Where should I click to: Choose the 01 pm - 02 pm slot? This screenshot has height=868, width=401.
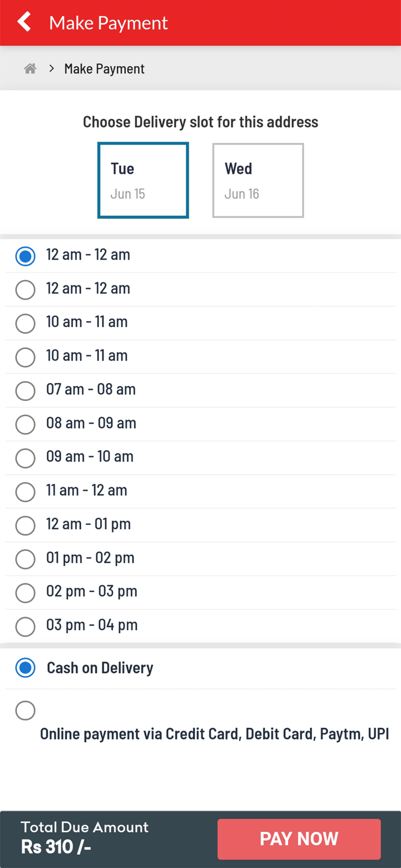point(25,559)
